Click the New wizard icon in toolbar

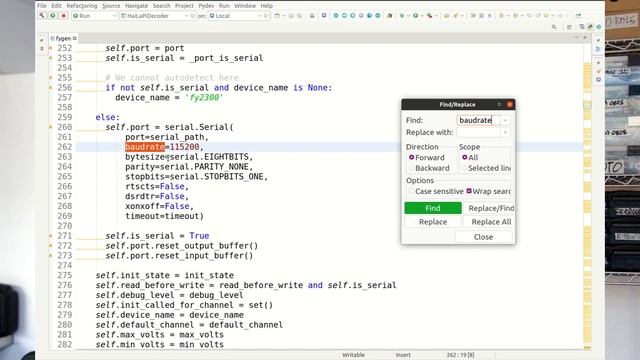coord(277,16)
